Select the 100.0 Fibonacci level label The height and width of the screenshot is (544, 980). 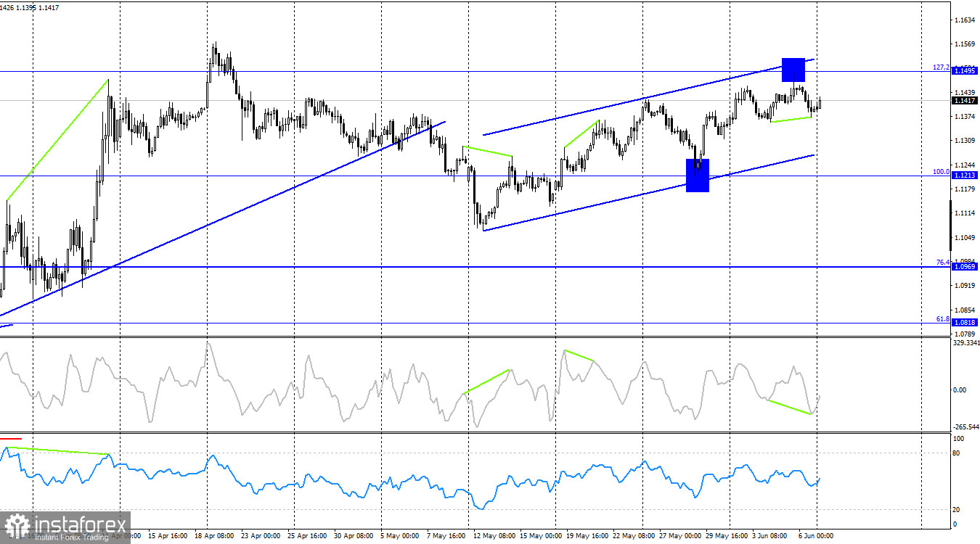point(941,172)
